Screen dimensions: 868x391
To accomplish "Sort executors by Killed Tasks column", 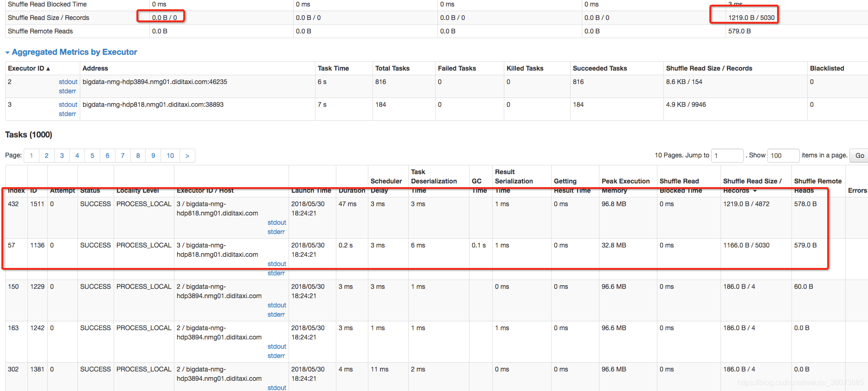I will [525, 68].
